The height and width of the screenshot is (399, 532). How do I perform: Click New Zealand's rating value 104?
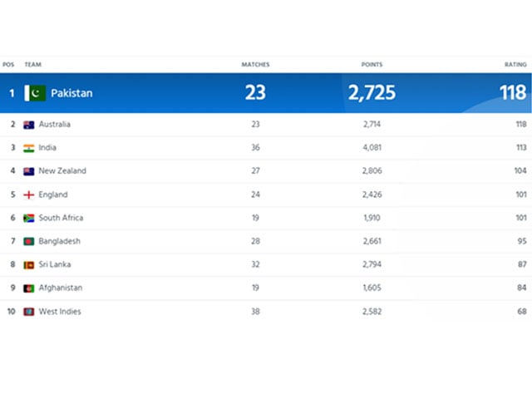(x=520, y=170)
